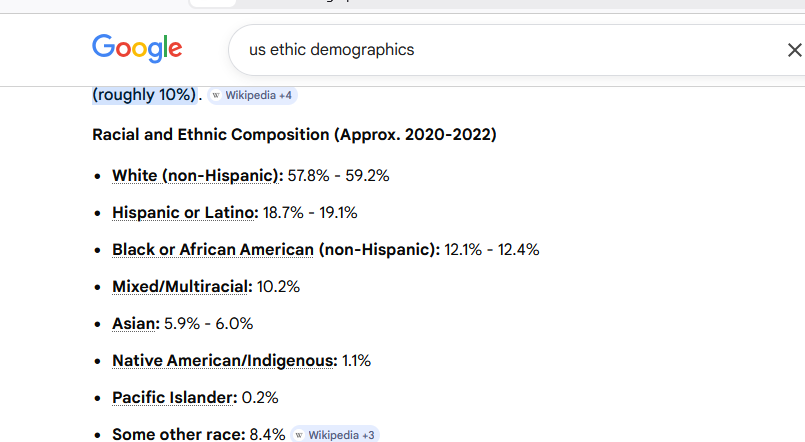Click the Google logo

[137, 48]
